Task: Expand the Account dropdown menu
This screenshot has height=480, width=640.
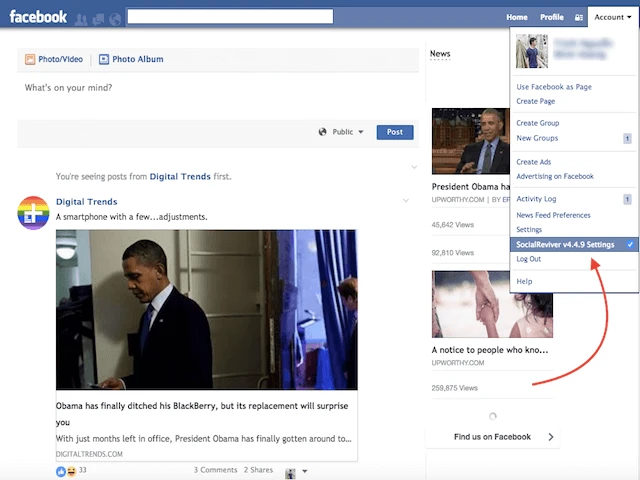Action: pyautogui.click(x=612, y=17)
